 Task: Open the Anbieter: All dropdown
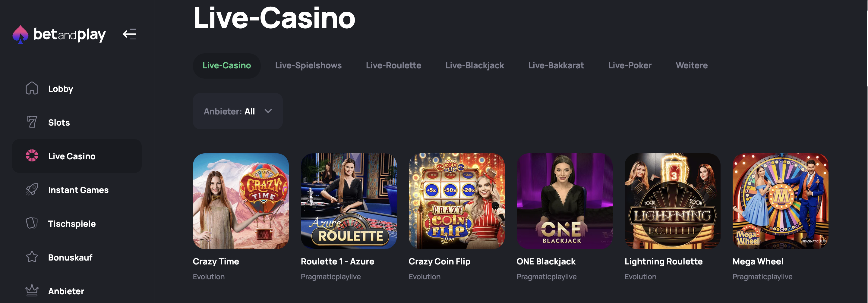[x=238, y=111]
